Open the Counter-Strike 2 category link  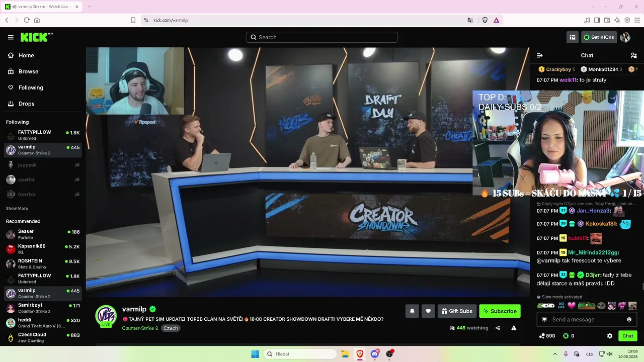(x=140, y=328)
